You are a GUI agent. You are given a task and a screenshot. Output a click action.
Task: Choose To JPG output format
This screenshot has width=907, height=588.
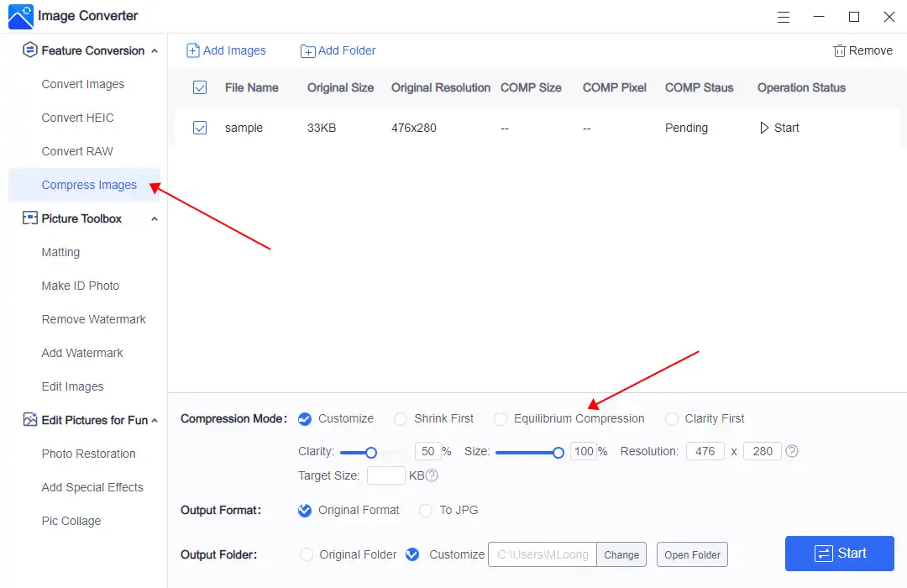(x=426, y=511)
